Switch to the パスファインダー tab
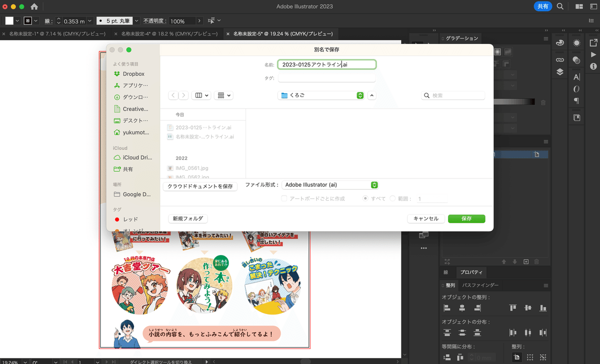600x364 pixels. 480,285
